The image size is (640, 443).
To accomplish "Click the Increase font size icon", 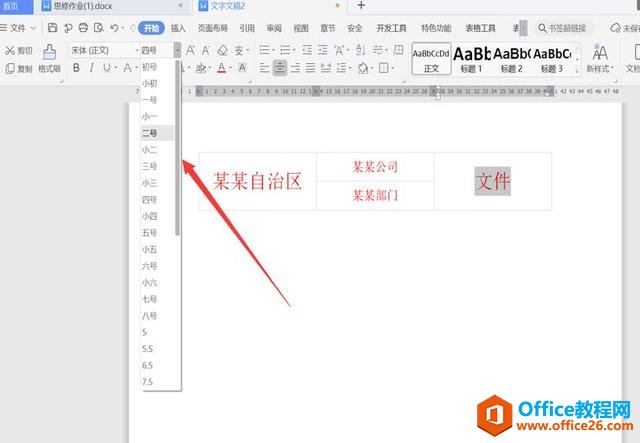I will tap(190, 50).
